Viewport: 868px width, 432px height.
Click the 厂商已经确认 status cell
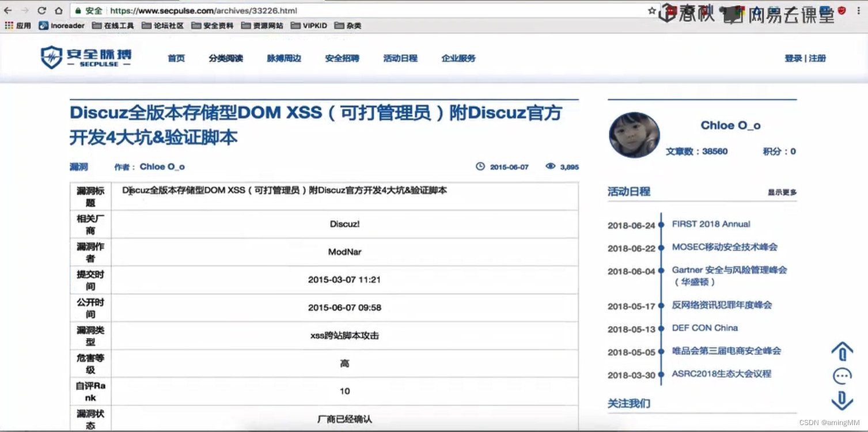pyautogui.click(x=344, y=419)
